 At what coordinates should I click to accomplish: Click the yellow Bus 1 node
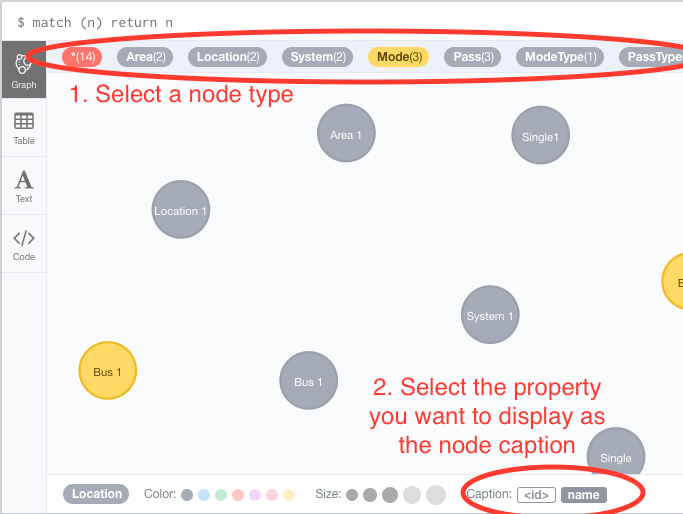click(107, 371)
